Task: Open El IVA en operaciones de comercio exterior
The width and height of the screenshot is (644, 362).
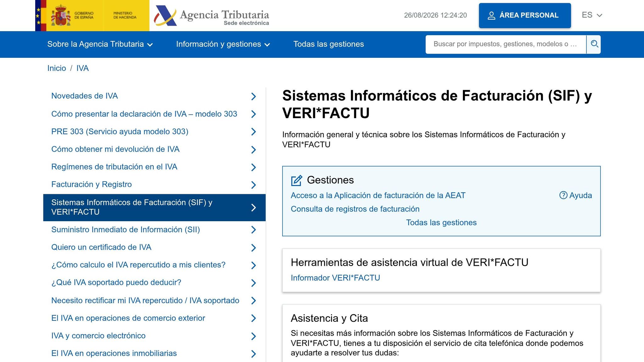Action: tap(128, 318)
